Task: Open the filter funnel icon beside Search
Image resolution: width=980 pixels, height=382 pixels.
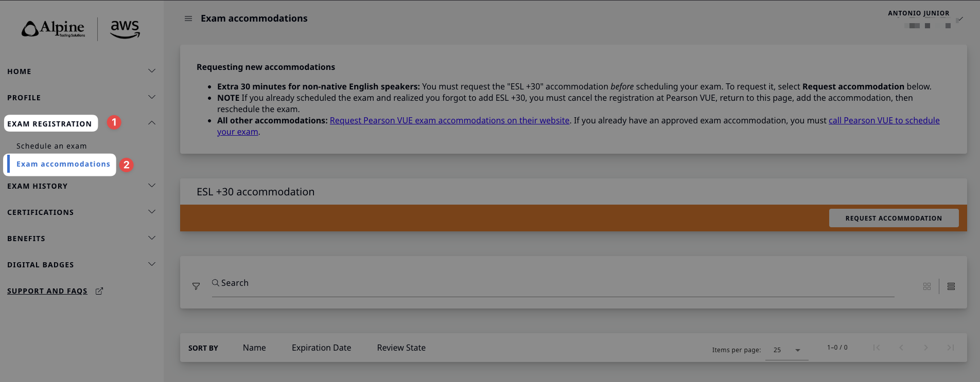Action: [x=196, y=286]
